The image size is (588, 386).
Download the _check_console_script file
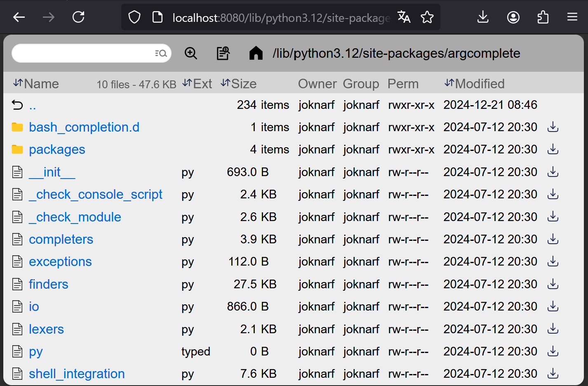[x=553, y=194]
